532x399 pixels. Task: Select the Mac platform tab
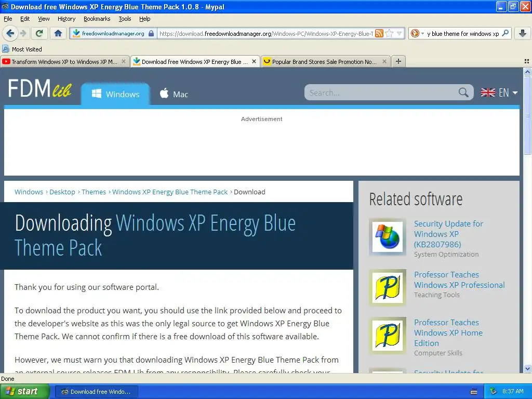click(174, 94)
